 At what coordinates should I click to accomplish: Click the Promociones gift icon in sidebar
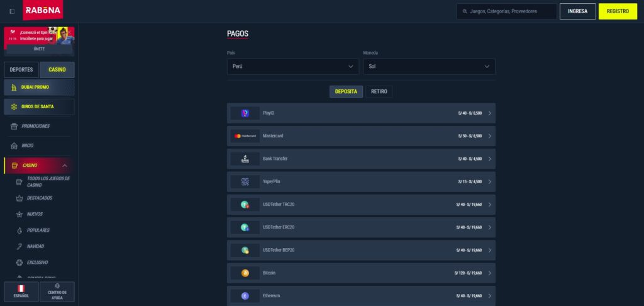[x=14, y=126]
